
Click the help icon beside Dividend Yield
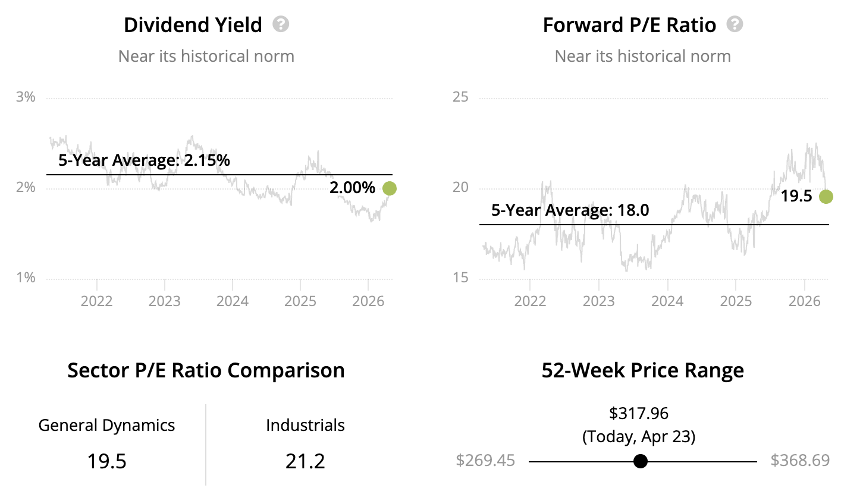coord(281,24)
